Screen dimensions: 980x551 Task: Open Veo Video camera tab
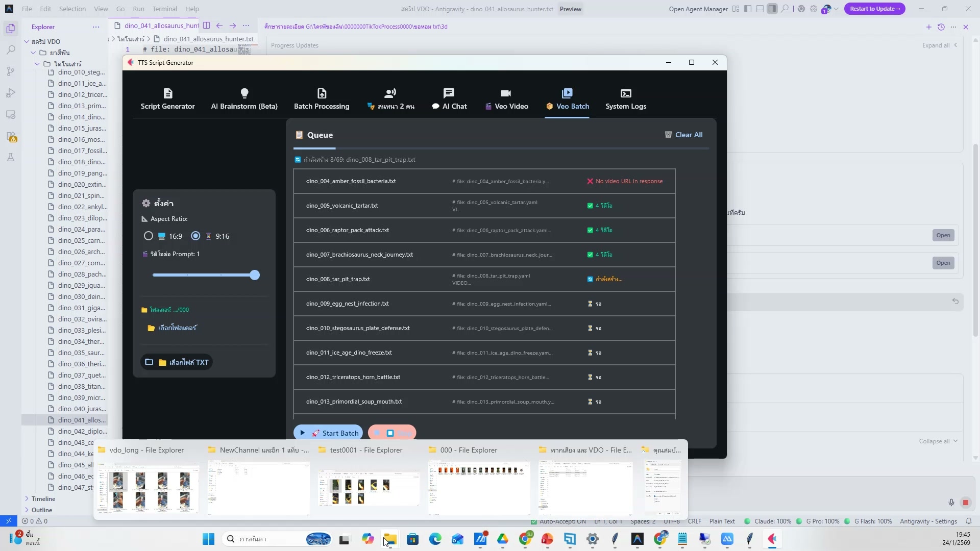[506, 94]
